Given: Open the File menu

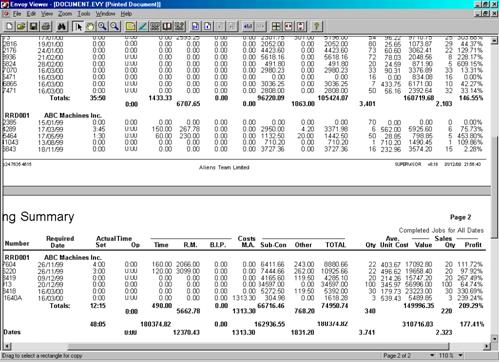Looking at the screenshot, I should (x=17, y=14).
